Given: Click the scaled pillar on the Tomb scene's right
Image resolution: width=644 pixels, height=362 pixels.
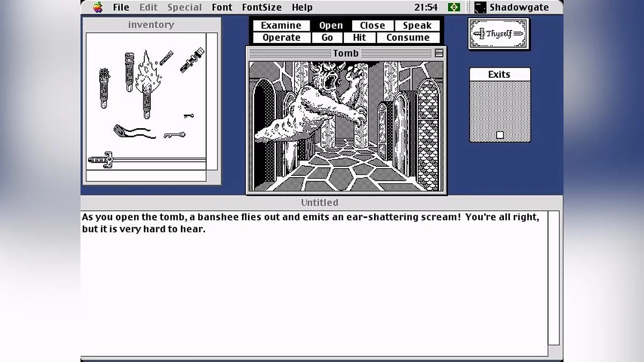Looking at the screenshot, I should point(428,134).
